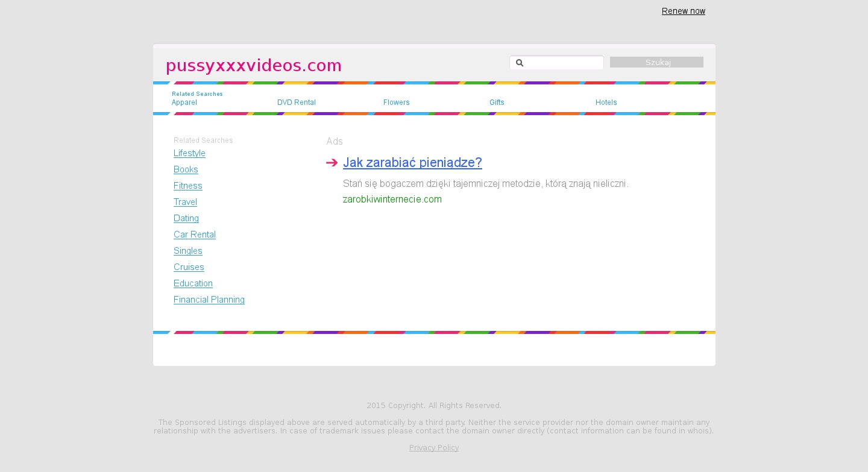Viewport: 868px width, 472px height.
Task: Open the Flowers related search
Action: tap(396, 102)
